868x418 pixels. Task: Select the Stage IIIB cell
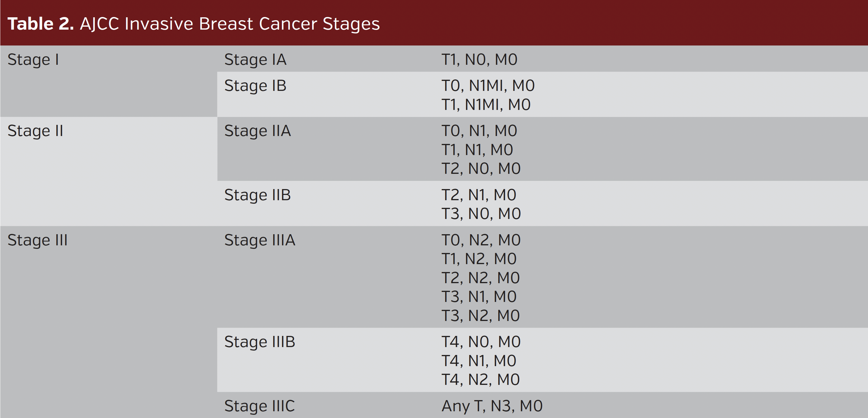259,342
